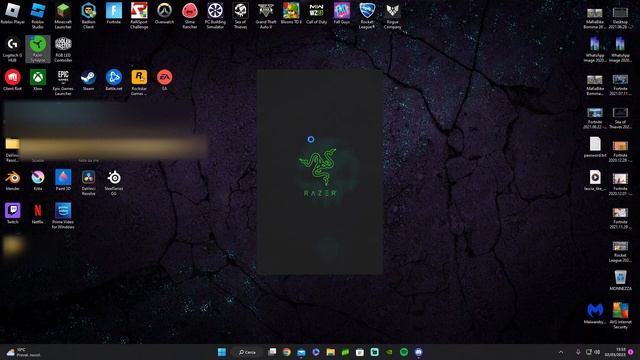This screenshot has height=360, width=640.
Task: Open Slime Rancher shortcut
Action: click(x=190, y=16)
